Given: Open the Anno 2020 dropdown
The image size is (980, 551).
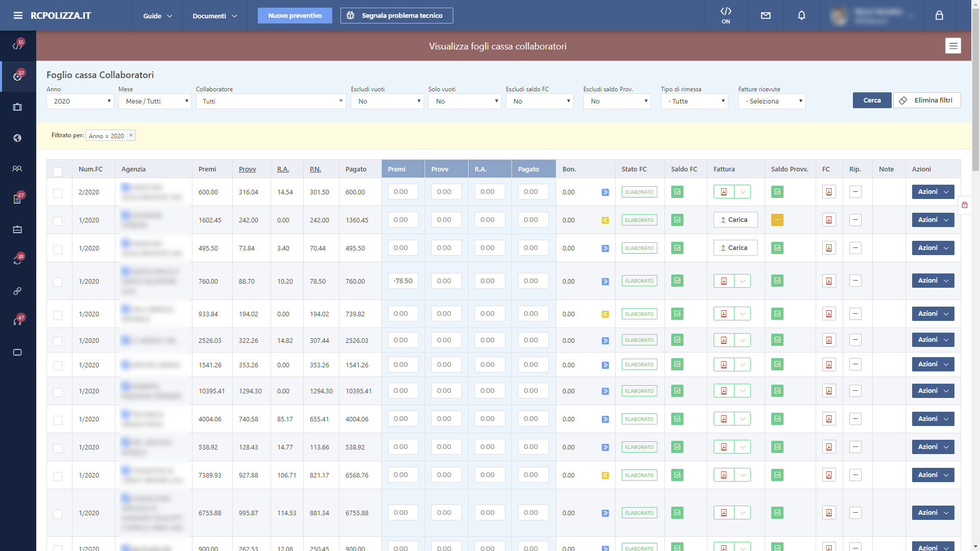Looking at the screenshot, I should coord(80,101).
